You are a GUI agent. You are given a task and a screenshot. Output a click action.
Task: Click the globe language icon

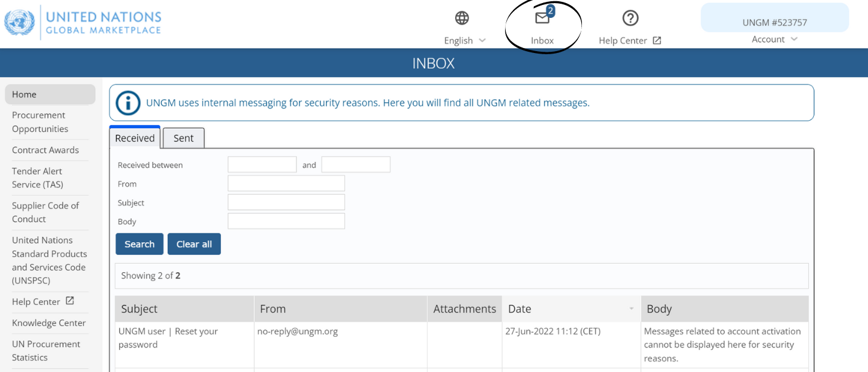(x=462, y=18)
